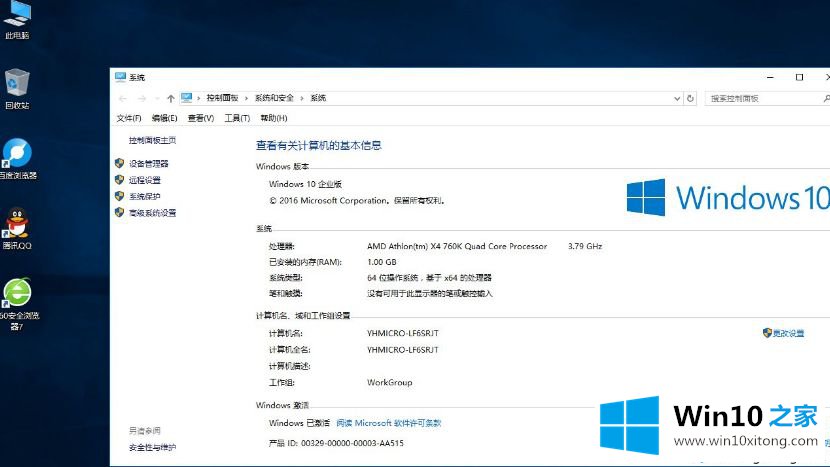Launch the 腾讯QQ desktop shortcut
The image size is (830, 467).
[17, 229]
